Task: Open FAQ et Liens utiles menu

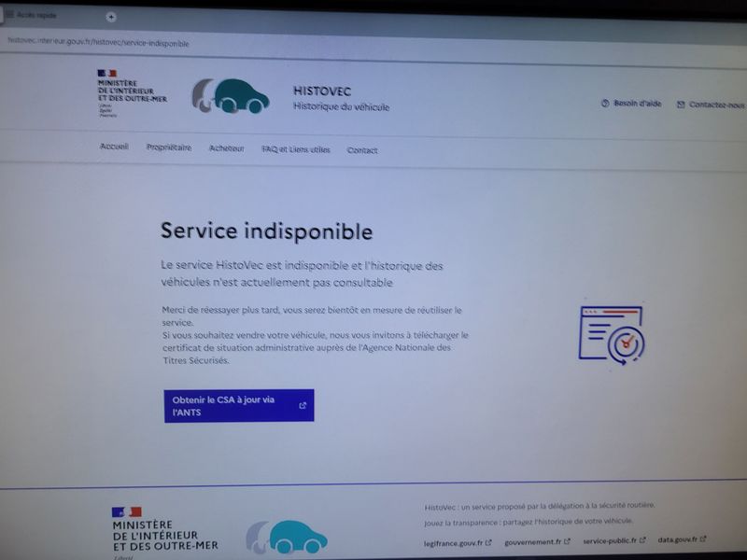Action: [x=295, y=149]
